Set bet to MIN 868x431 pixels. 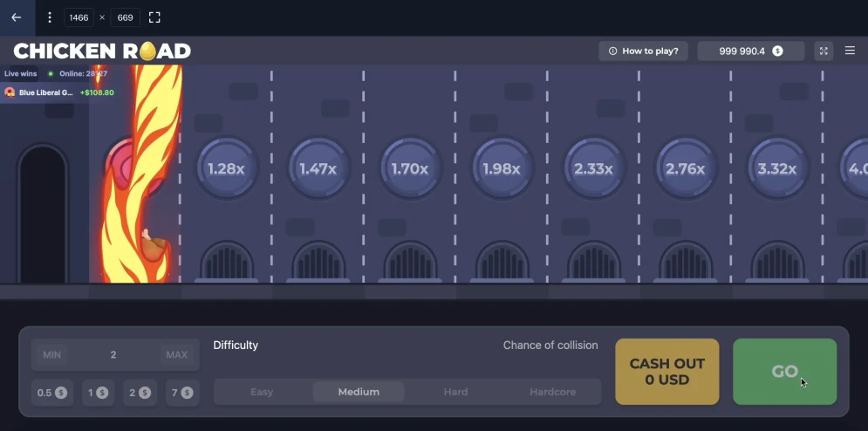coord(52,354)
